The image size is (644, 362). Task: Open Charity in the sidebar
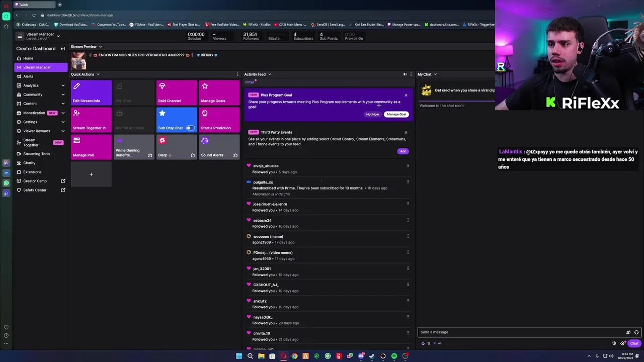pos(41,163)
